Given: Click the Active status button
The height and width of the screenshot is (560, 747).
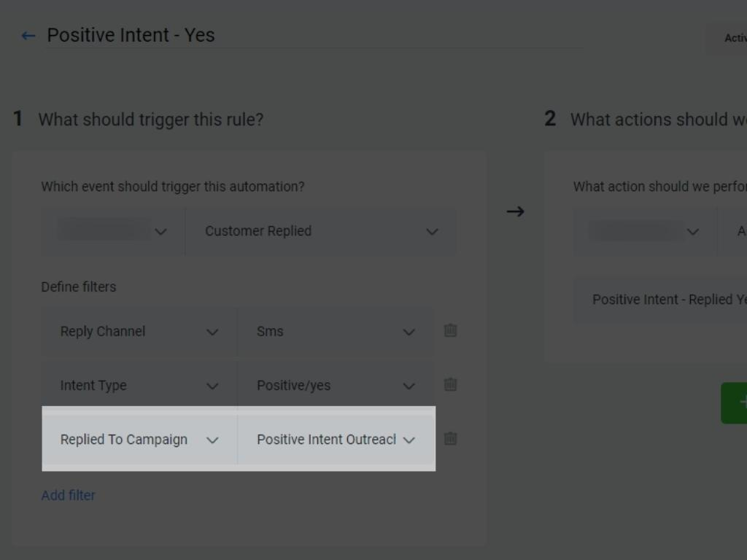Looking at the screenshot, I should point(727,38).
